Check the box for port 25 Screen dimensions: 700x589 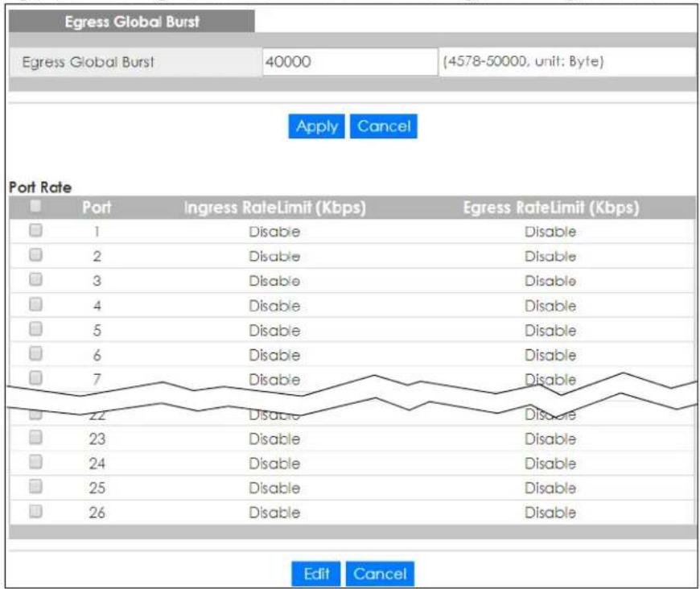[35, 486]
